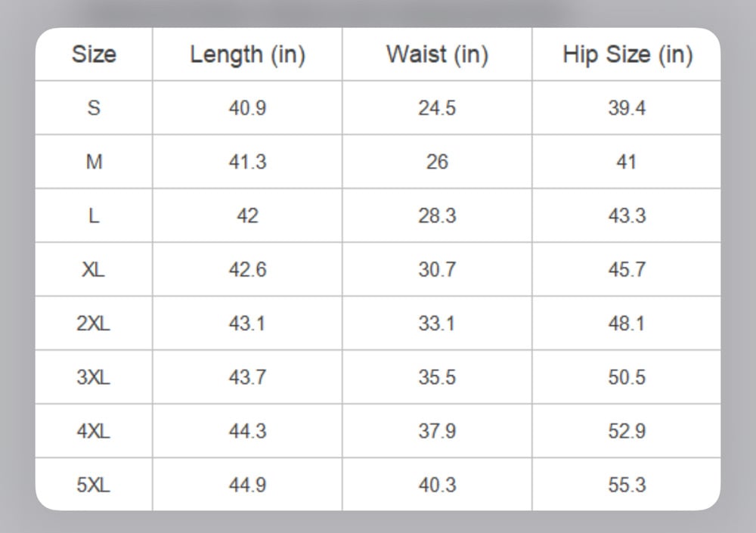Select the 5XL size label
Screen dimensions: 756x533
pos(94,485)
